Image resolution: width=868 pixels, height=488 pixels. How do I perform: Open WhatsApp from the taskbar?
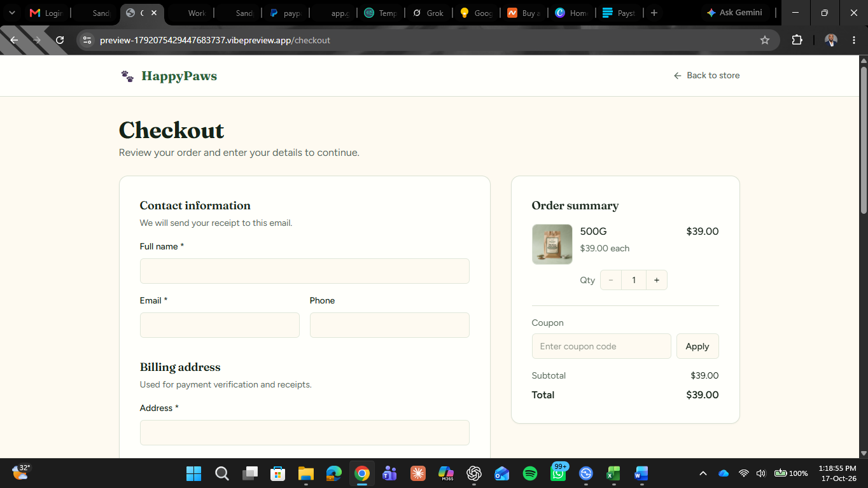[x=558, y=473]
